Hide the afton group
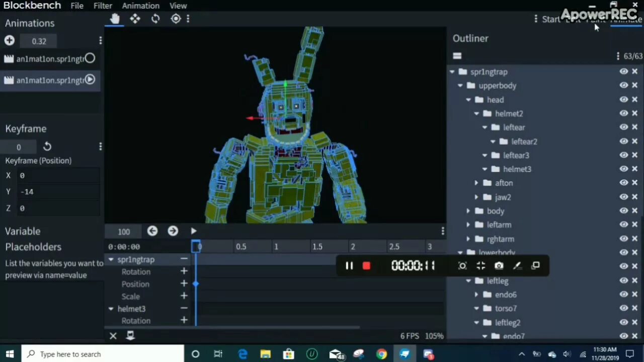644x362 pixels. (x=623, y=183)
